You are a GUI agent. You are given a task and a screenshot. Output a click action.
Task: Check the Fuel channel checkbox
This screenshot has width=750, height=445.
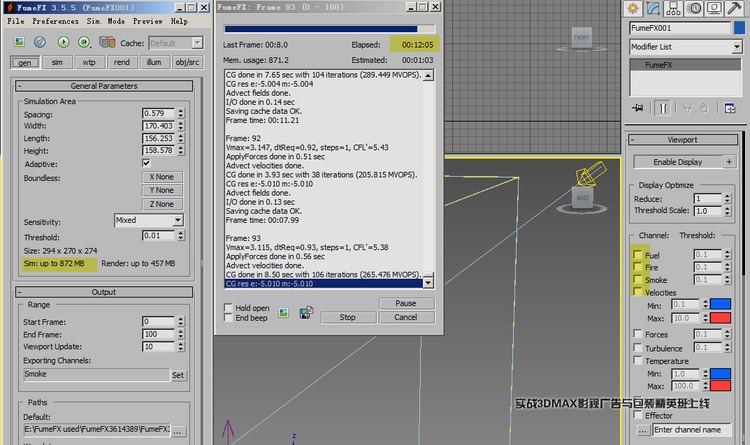(637, 254)
